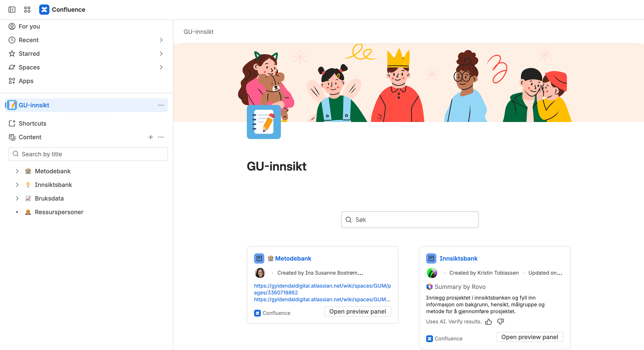Open the Starred menu item
644x350 pixels.
coord(29,54)
